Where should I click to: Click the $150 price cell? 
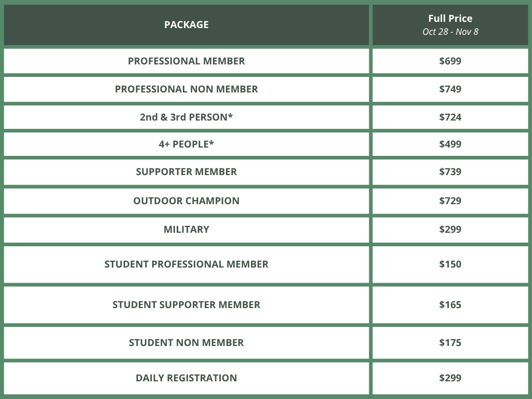pos(450,264)
